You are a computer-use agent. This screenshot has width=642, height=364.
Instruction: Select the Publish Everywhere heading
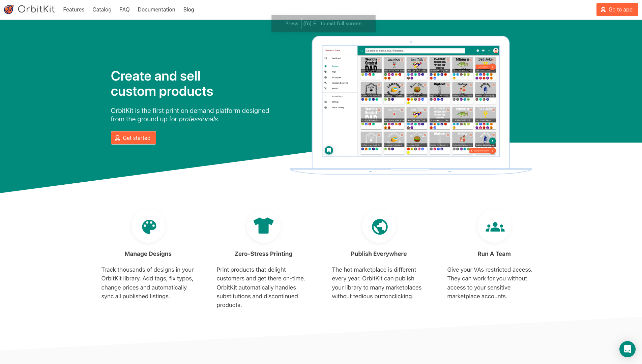pos(379,254)
